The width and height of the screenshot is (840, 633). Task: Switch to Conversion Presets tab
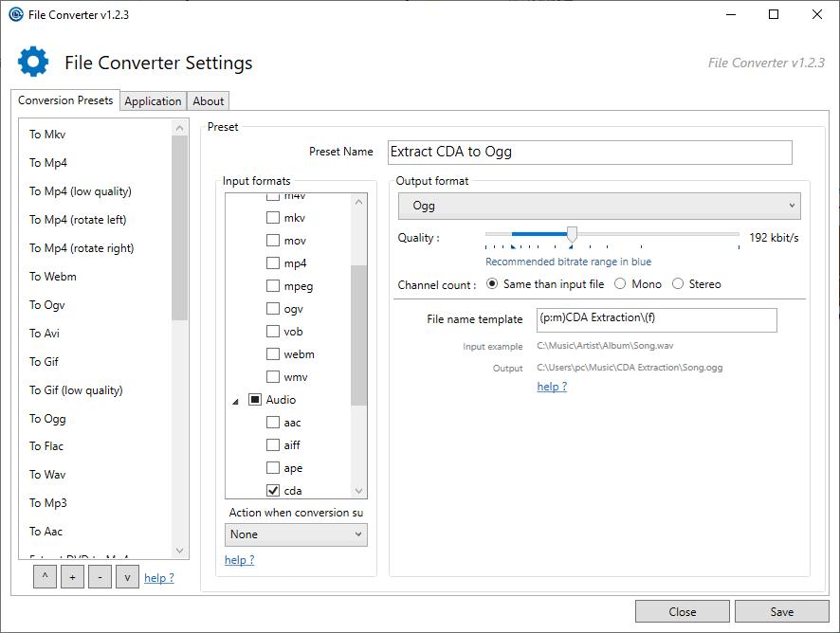coord(65,100)
